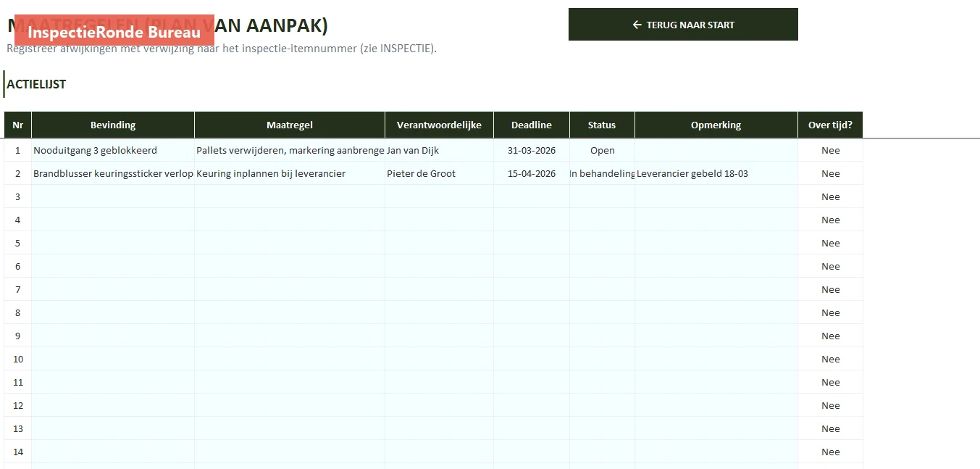Viewport: 980px width, 469px height.
Task: Select the row number 13 cell
Action: 18,428
